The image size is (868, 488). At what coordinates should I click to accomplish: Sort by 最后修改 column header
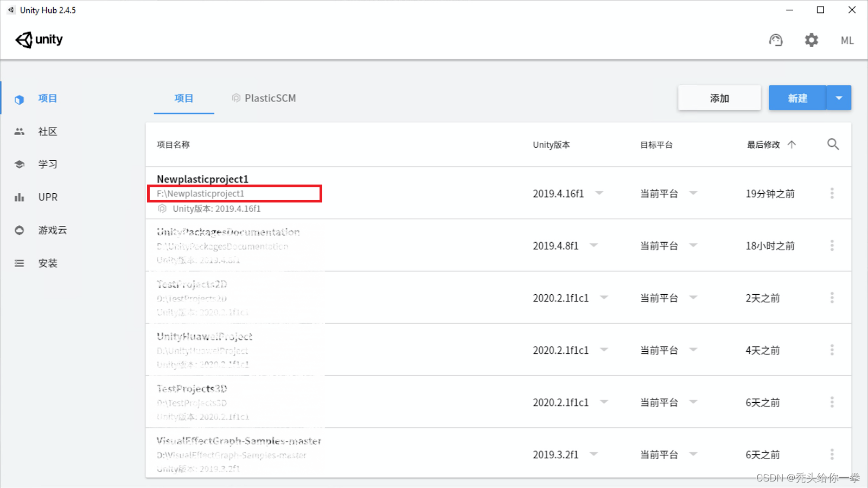click(763, 145)
